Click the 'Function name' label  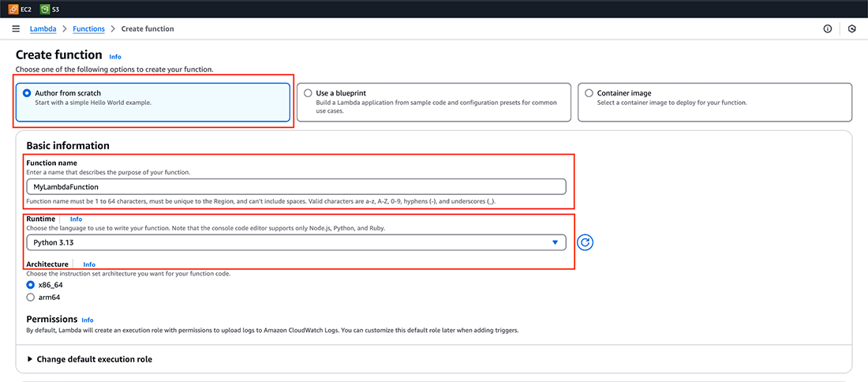51,163
